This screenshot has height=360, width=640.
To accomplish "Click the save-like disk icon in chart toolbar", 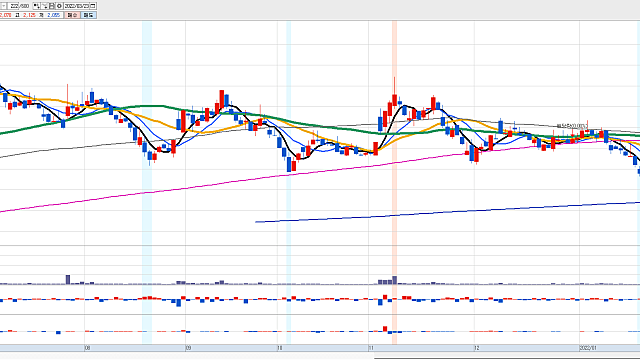I will point(52,6).
